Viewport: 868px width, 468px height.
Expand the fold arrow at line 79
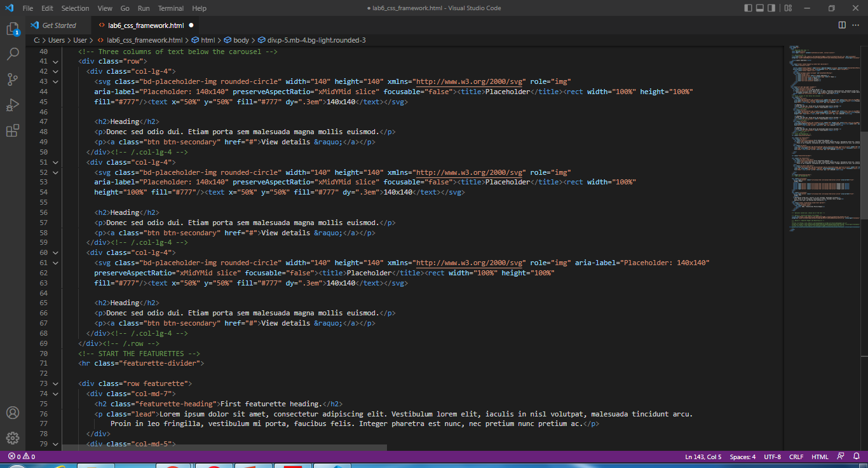[55, 443]
